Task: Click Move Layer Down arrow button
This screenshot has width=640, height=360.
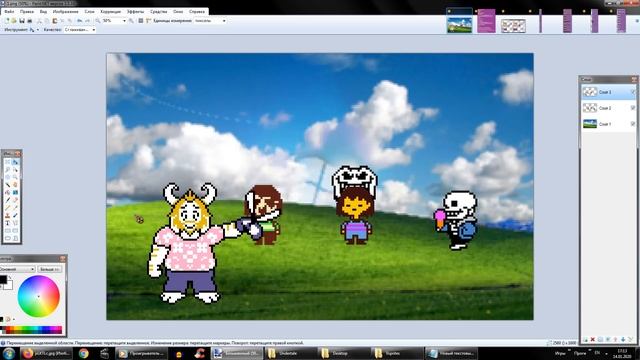Action: tap(623, 340)
